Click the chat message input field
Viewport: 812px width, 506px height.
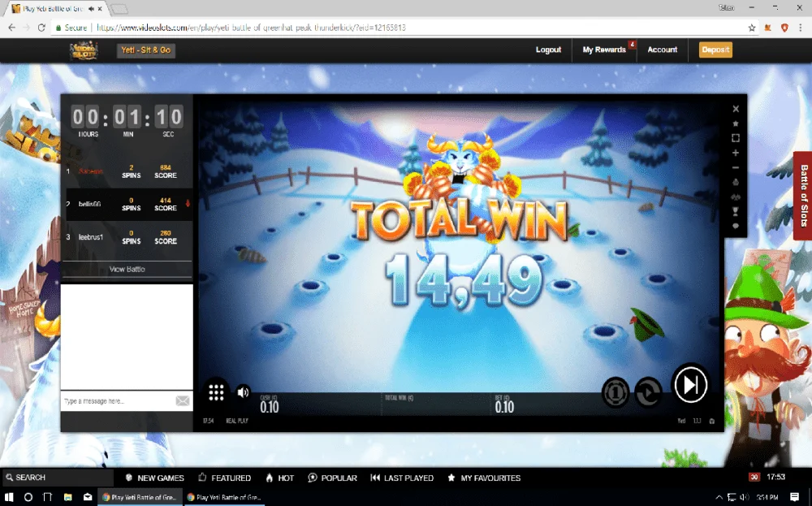click(x=118, y=401)
